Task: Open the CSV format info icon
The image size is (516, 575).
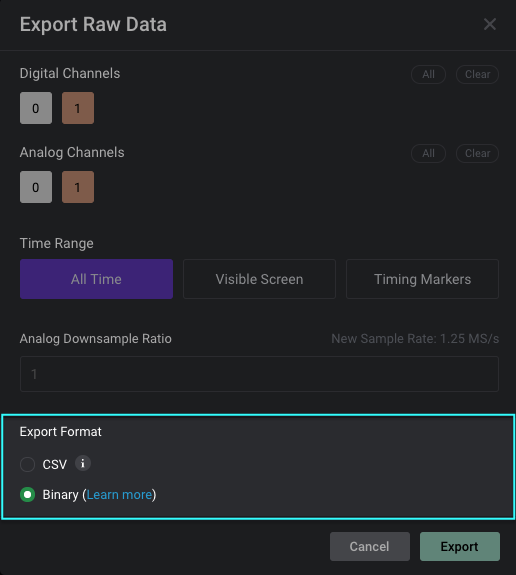Action: [x=83, y=464]
